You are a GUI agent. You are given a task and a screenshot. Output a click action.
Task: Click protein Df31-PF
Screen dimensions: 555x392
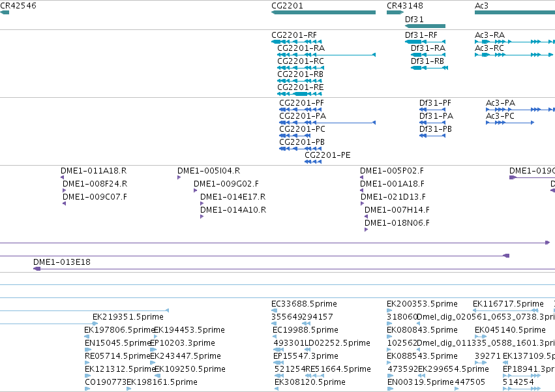pos(432,110)
